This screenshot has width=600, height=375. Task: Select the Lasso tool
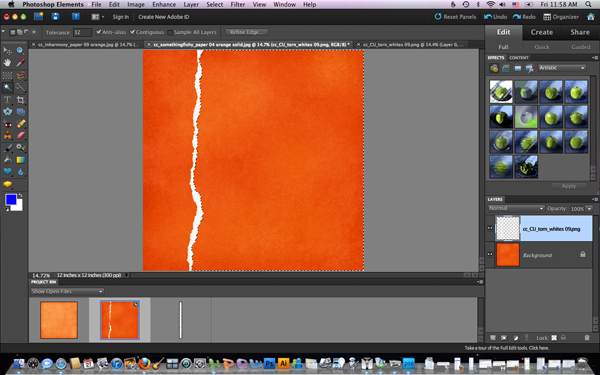pyautogui.click(x=20, y=75)
